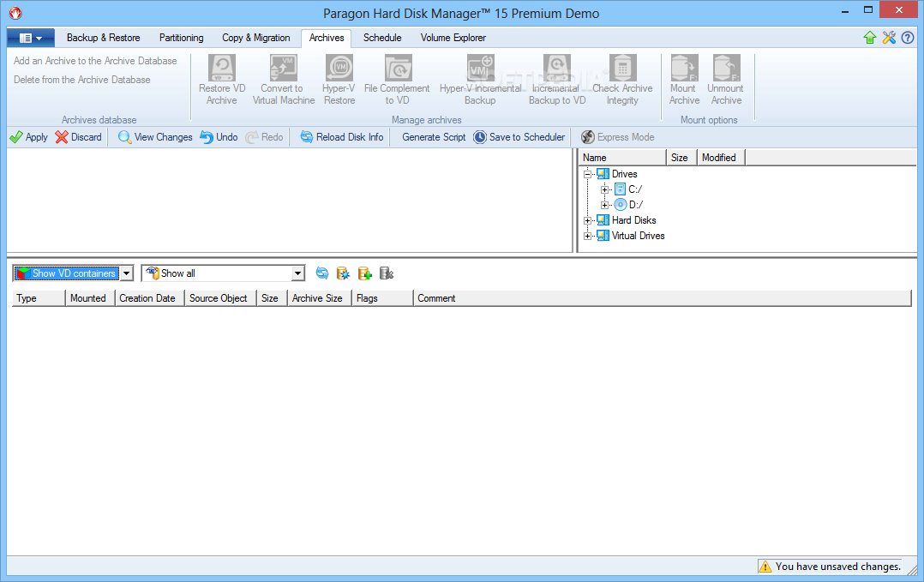
Task: Select Drives in the tree
Action: point(625,174)
